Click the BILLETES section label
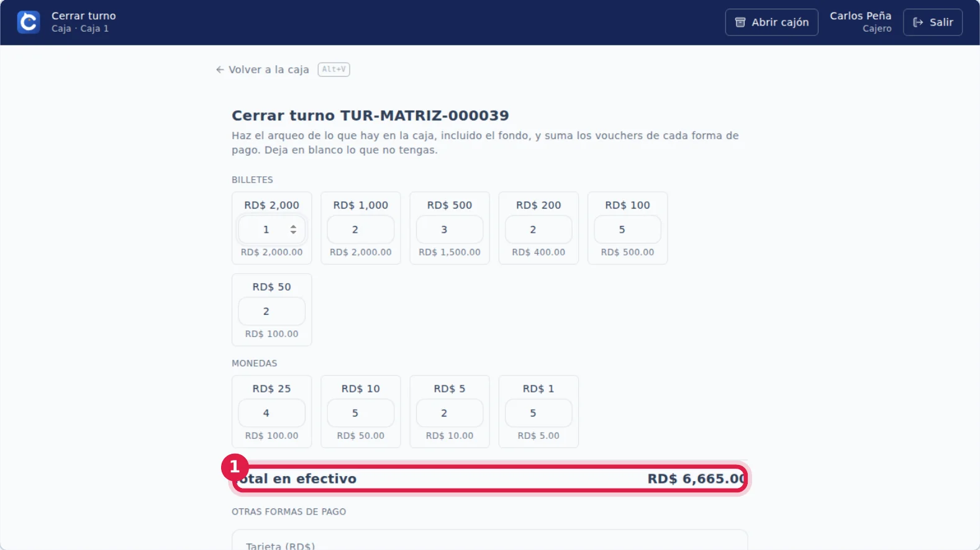 click(252, 180)
